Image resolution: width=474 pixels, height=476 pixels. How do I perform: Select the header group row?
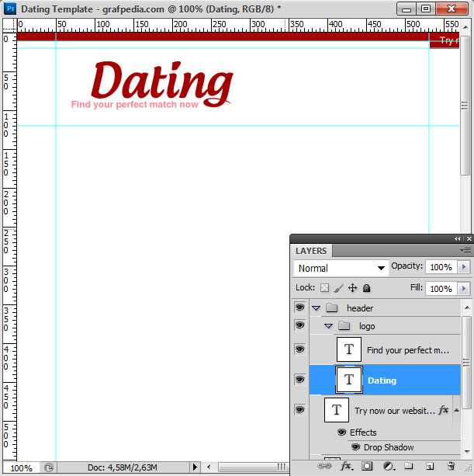pyautogui.click(x=385, y=307)
